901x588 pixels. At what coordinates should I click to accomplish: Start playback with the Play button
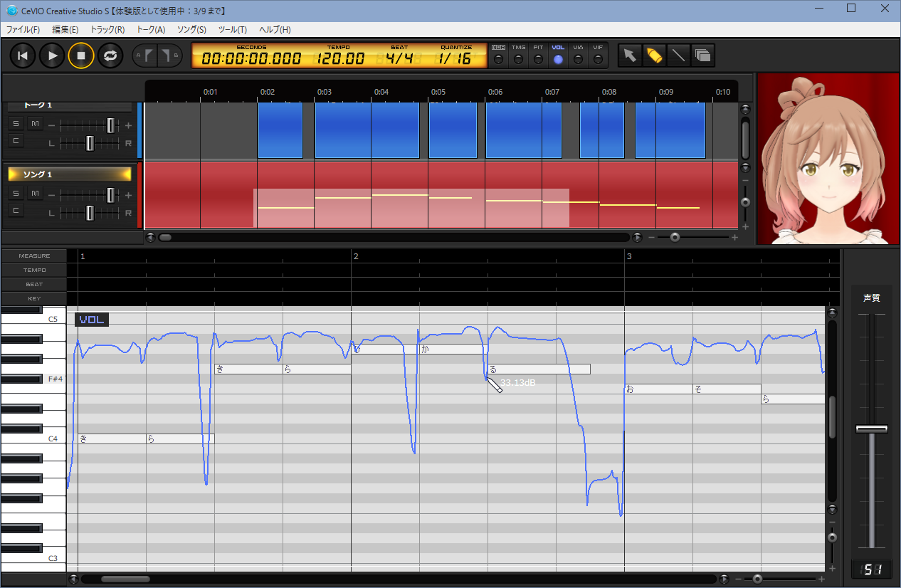tap(52, 56)
